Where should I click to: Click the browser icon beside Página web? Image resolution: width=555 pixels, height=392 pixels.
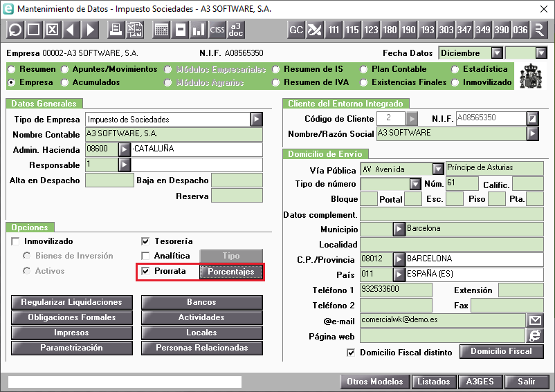535,336
